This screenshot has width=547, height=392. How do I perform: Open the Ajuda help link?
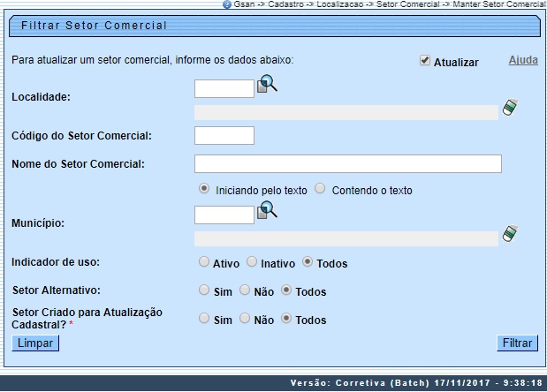523,61
